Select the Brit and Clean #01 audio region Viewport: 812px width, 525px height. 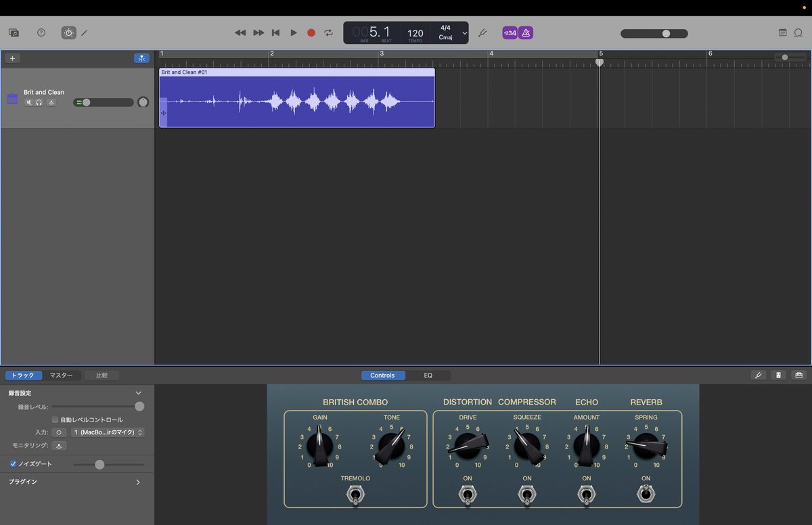click(x=297, y=97)
